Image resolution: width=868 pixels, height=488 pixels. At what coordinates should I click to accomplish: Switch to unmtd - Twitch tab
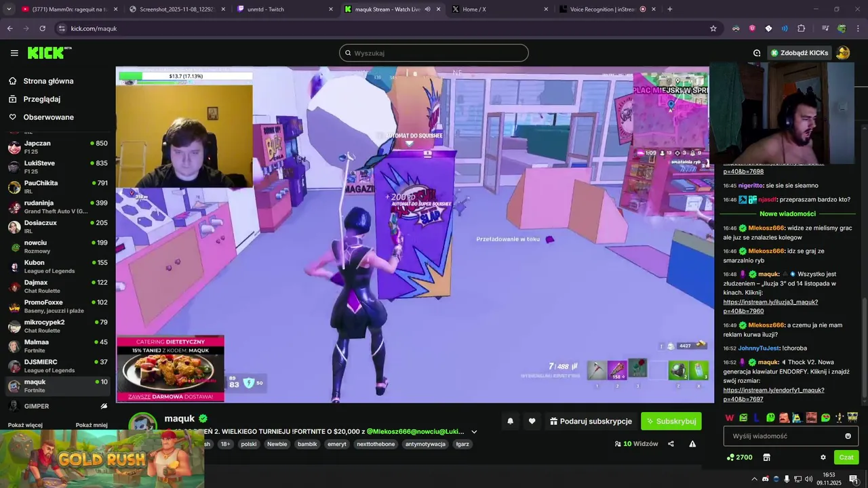(x=285, y=9)
